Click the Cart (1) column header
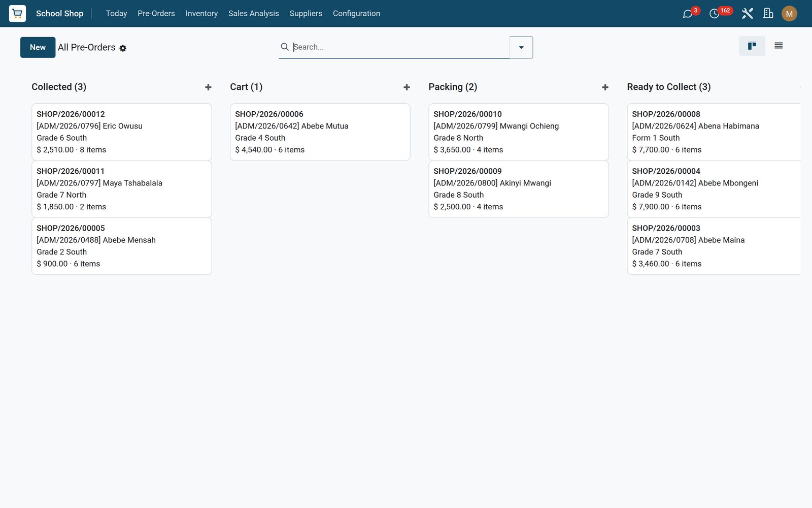Viewport: 812px width, 508px height. point(246,87)
